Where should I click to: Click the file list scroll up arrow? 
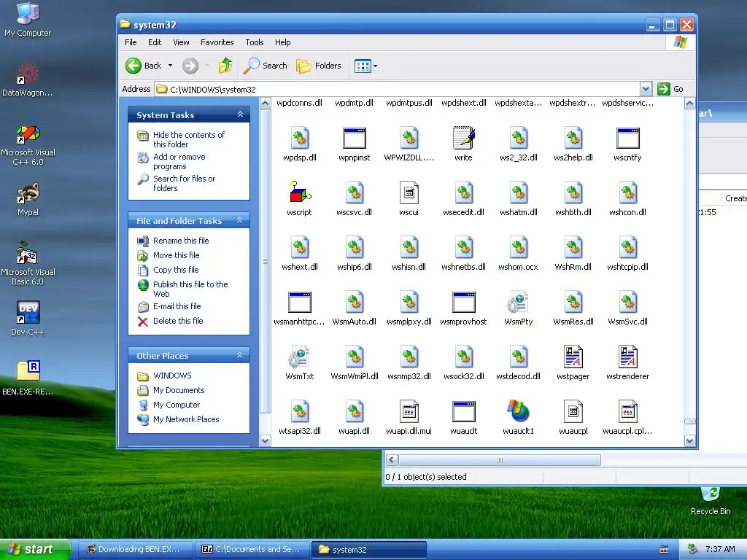(689, 104)
